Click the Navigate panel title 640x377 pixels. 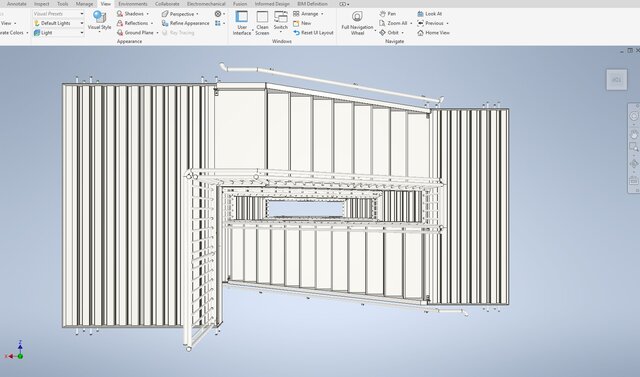coord(394,41)
